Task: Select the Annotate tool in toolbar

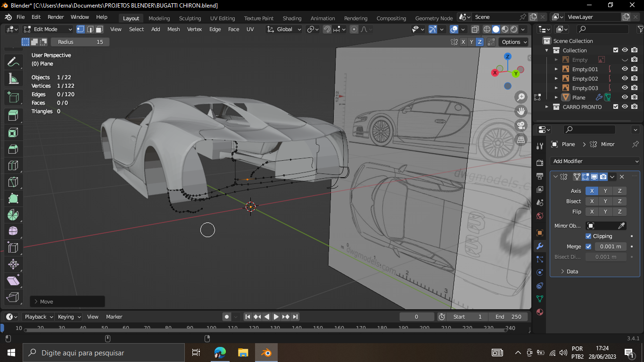Action: (13, 62)
